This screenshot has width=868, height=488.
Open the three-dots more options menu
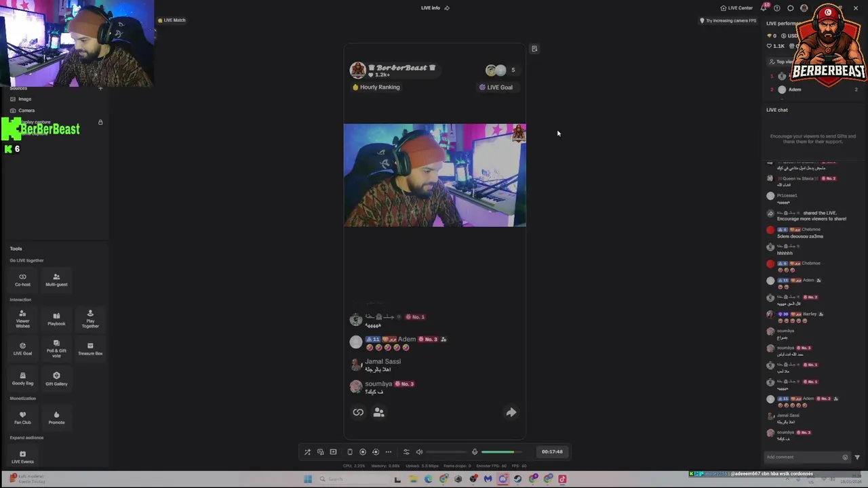pos(389,452)
